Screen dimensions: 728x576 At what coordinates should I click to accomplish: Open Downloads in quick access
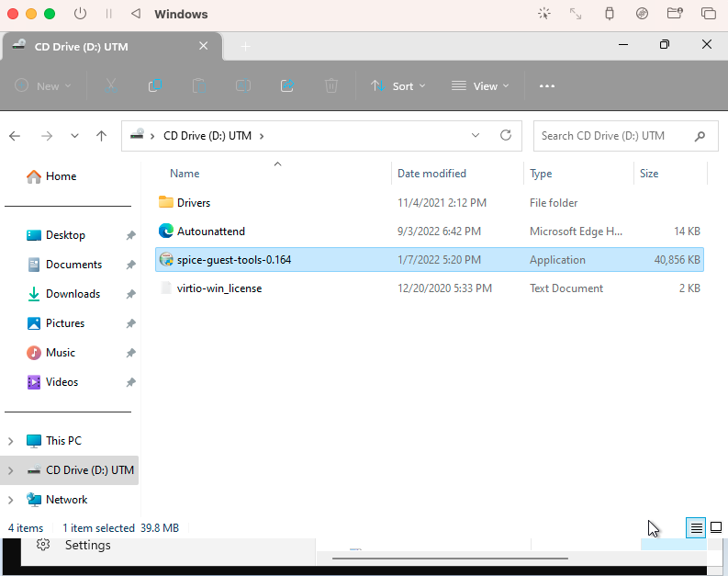pos(64,294)
